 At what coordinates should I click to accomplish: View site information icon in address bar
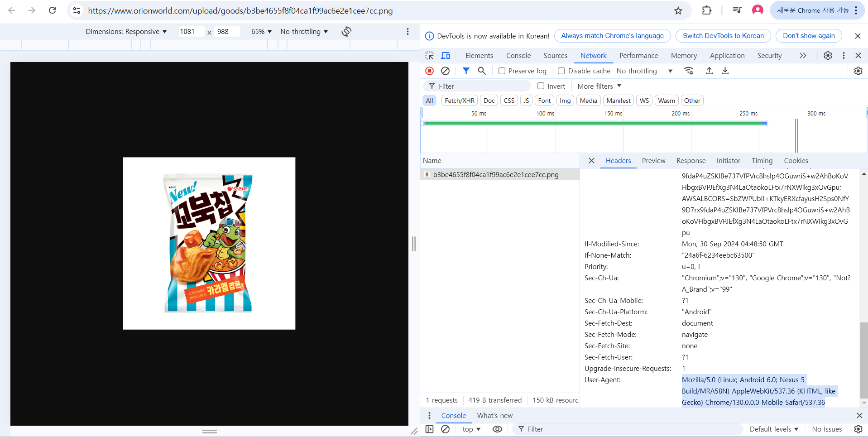pos(77,10)
